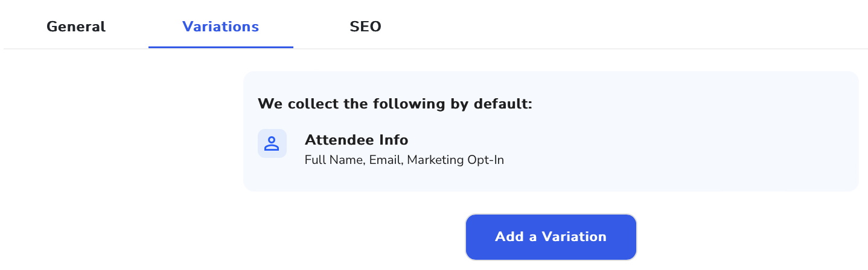This screenshot has width=868, height=270.
Task: Click the Attendee Info person icon
Action: pyautogui.click(x=272, y=143)
